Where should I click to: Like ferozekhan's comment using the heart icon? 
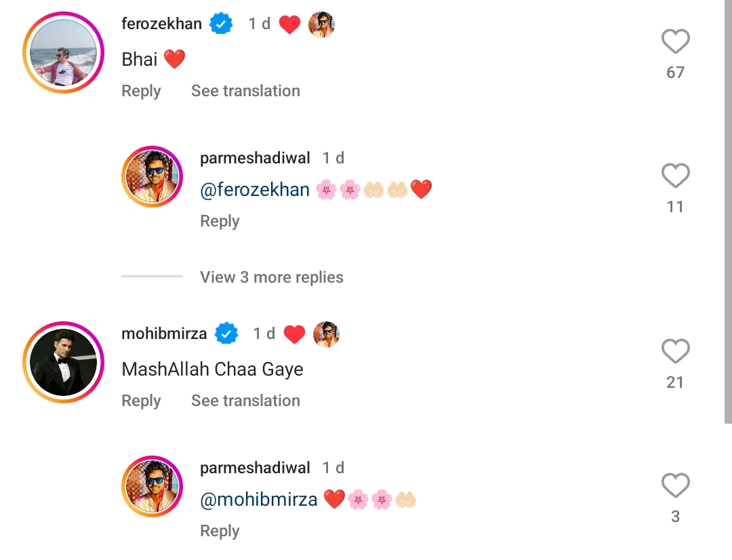675,42
